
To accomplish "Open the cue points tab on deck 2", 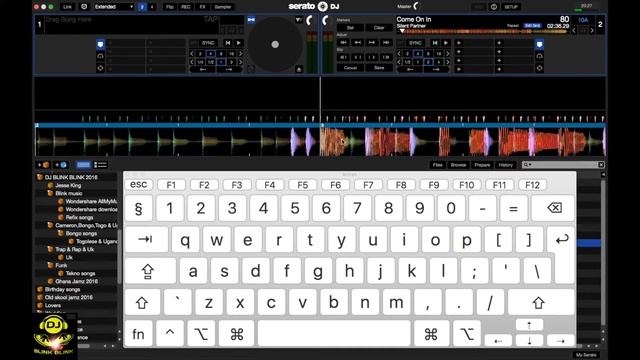I will [x=539, y=44].
